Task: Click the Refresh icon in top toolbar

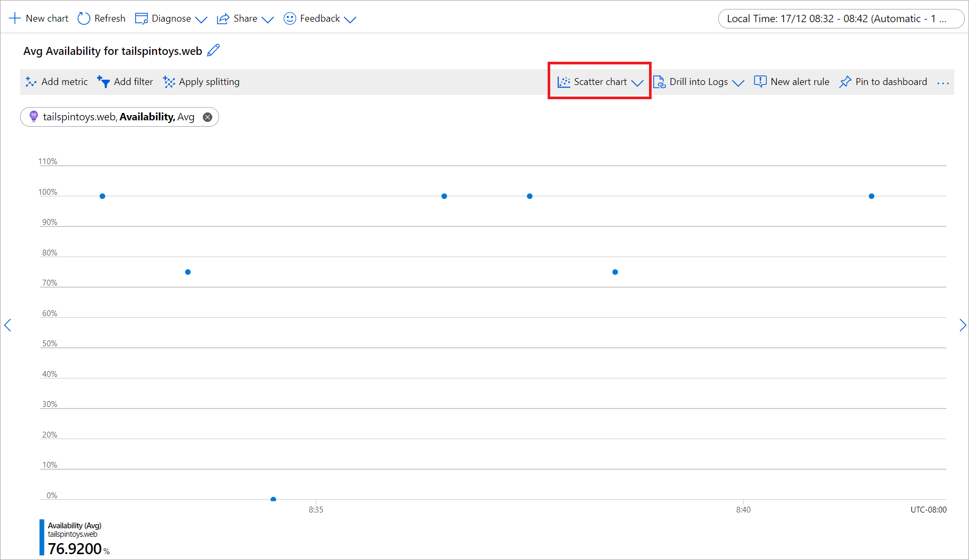Action: pyautogui.click(x=84, y=18)
